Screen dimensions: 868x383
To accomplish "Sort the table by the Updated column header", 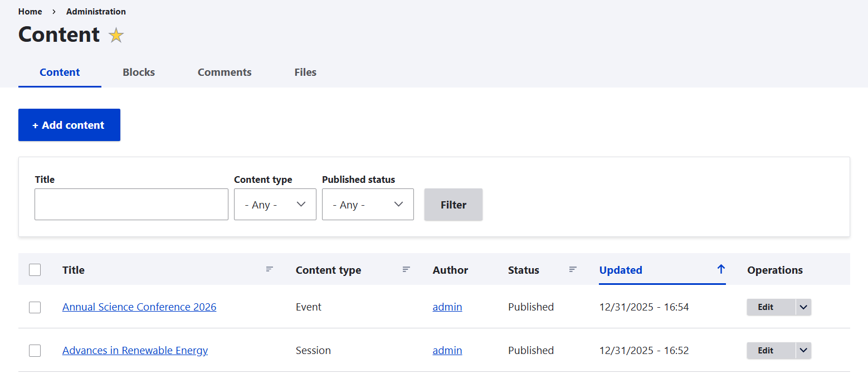I will coord(621,270).
